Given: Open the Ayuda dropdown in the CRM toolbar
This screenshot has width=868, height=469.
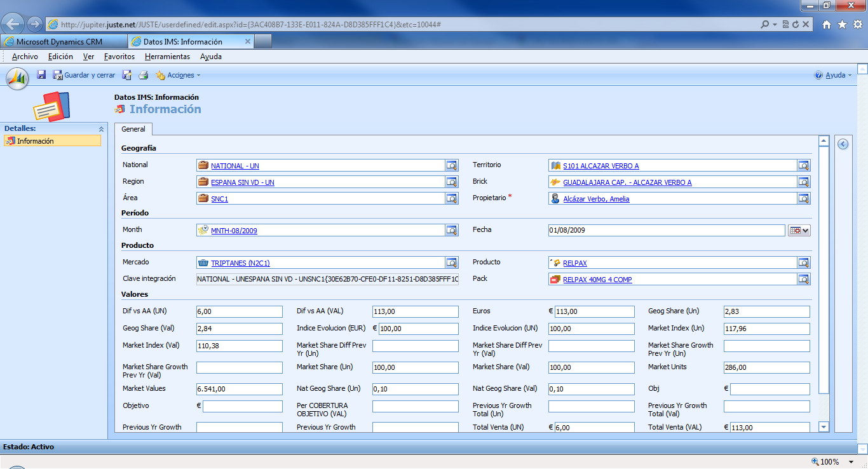Looking at the screenshot, I should [x=833, y=75].
